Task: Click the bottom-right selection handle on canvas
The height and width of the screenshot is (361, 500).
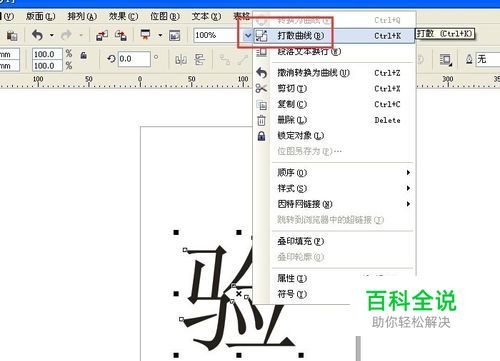Action: (x=301, y=355)
